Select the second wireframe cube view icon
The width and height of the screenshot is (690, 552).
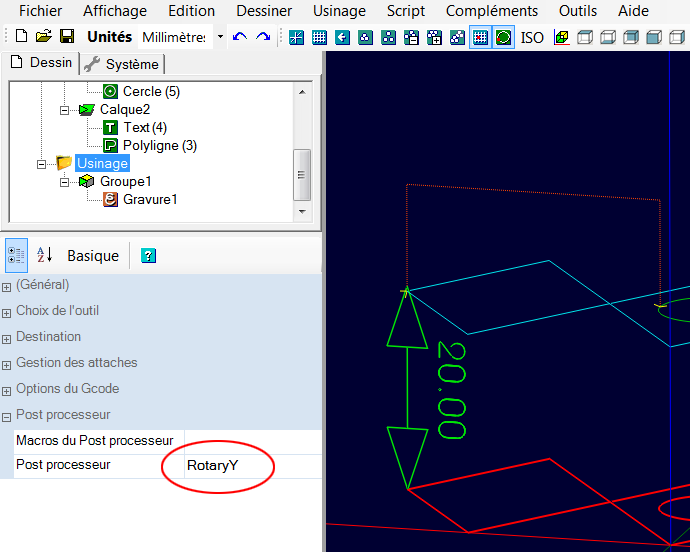coord(608,37)
